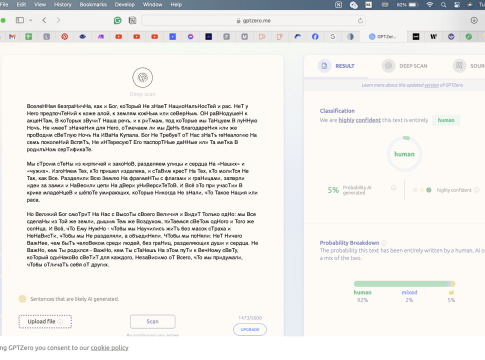Click the UPGRADE button
Screen dimensions: 485x360
click(250, 329)
